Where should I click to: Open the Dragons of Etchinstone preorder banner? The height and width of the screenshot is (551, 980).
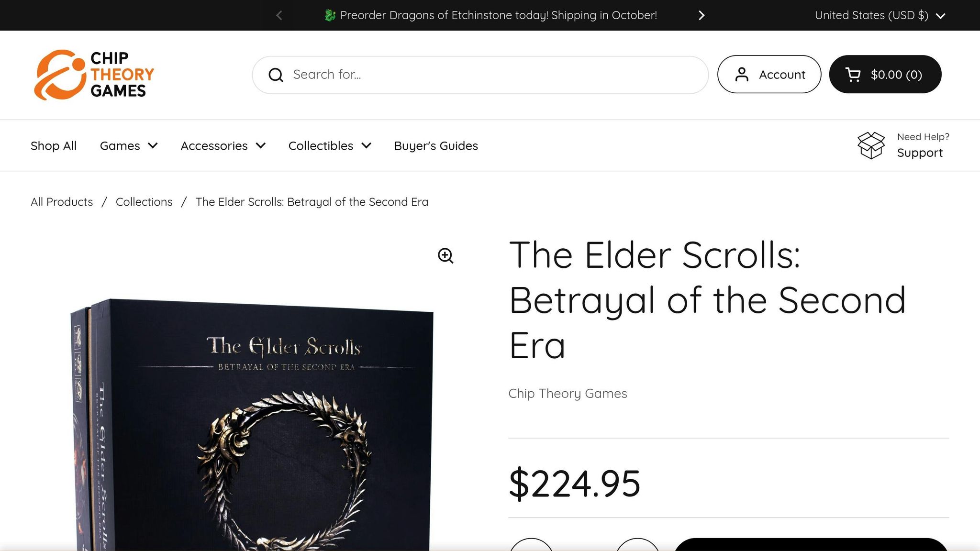(x=492, y=15)
